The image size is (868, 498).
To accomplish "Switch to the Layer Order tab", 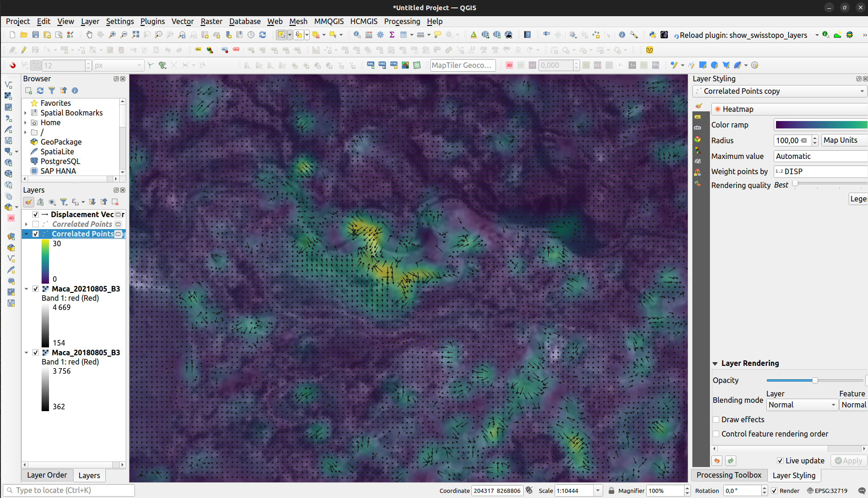I will pos(47,475).
